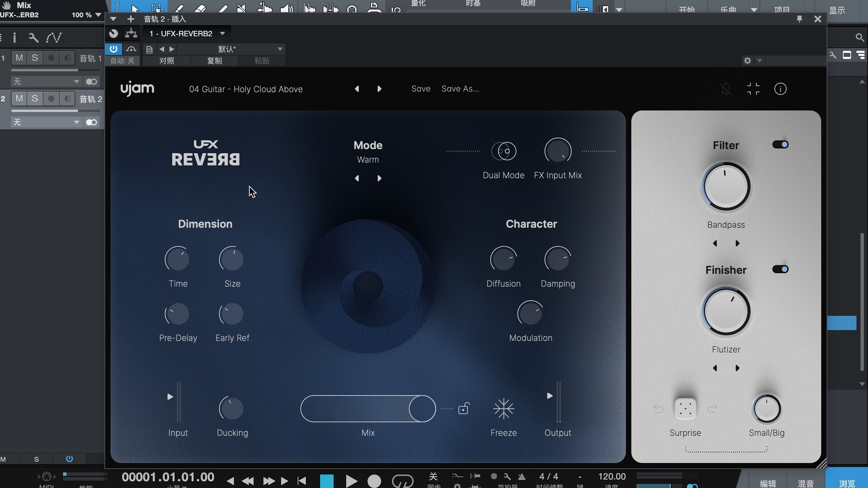Expand the insert window menu arrow

113,19
